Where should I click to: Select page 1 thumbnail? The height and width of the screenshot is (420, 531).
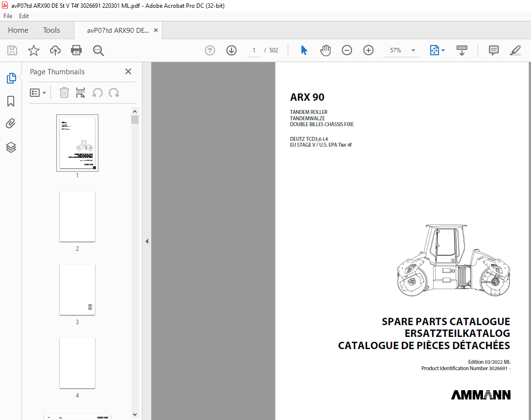pos(77,143)
